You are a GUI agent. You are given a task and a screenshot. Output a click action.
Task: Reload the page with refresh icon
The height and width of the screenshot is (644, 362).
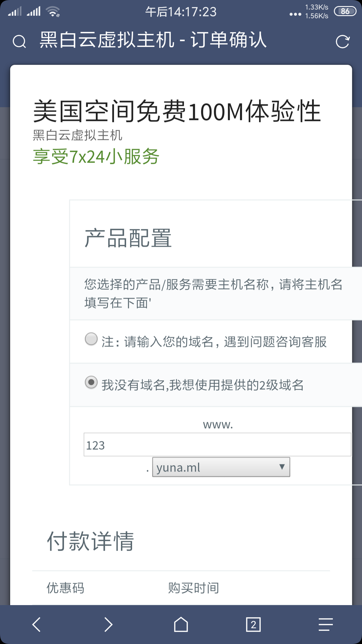[343, 42]
